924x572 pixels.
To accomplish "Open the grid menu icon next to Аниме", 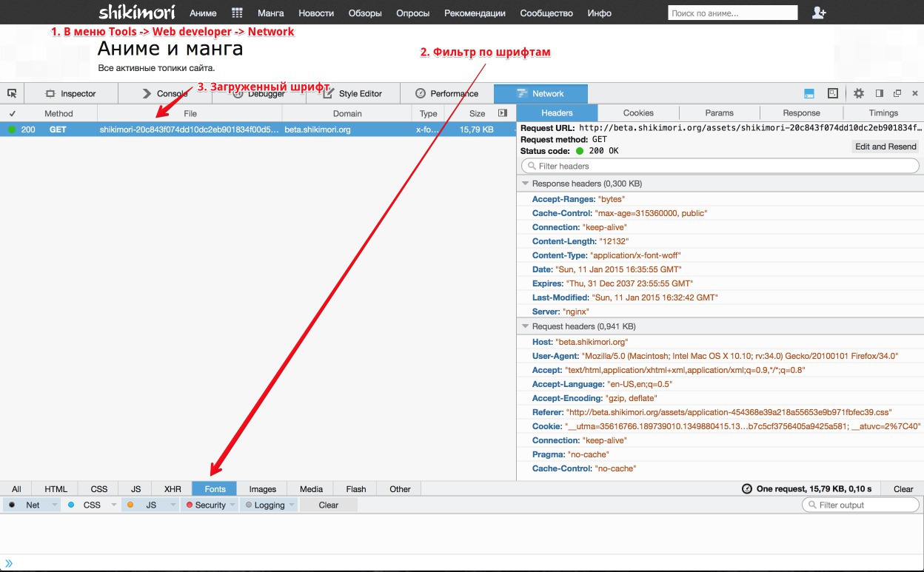I will [x=237, y=13].
